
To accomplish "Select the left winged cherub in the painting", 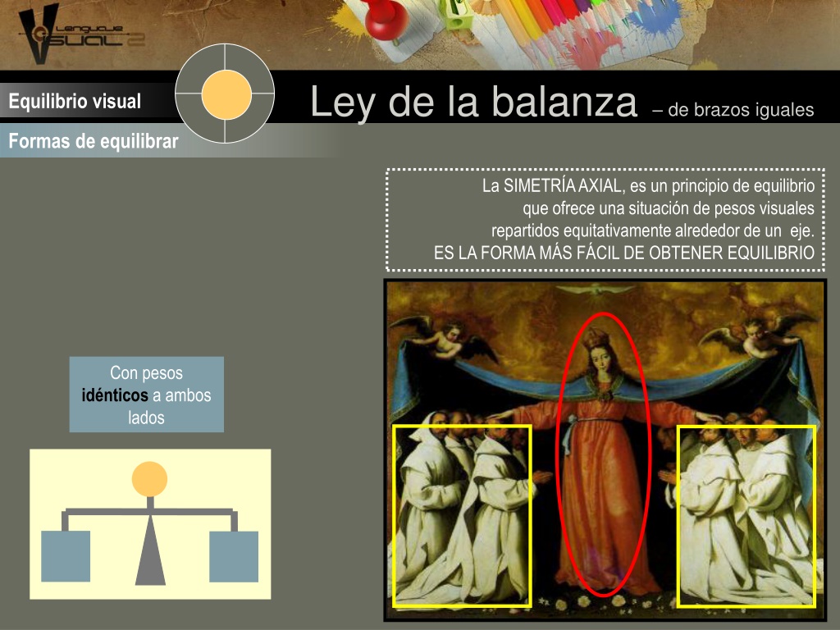I will tap(443, 339).
